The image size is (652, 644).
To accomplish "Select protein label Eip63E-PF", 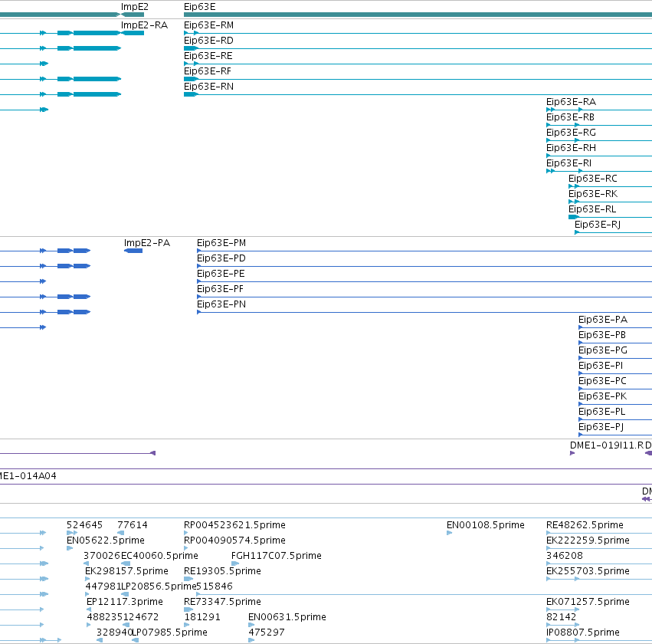I will point(220,290).
